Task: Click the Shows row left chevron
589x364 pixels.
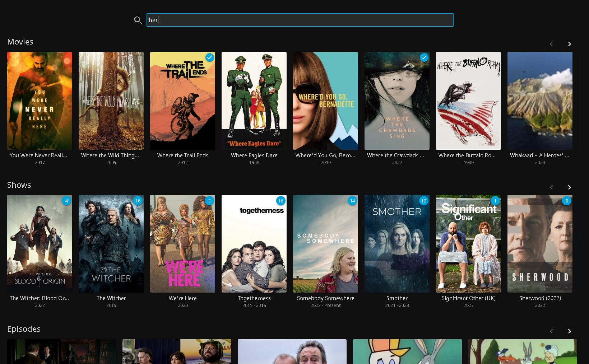Action: [551, 187]
